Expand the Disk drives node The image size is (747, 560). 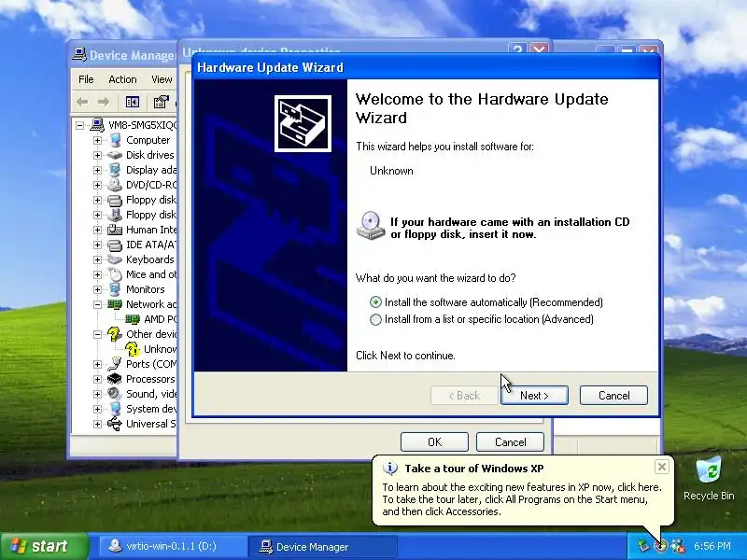click(98, 155)
